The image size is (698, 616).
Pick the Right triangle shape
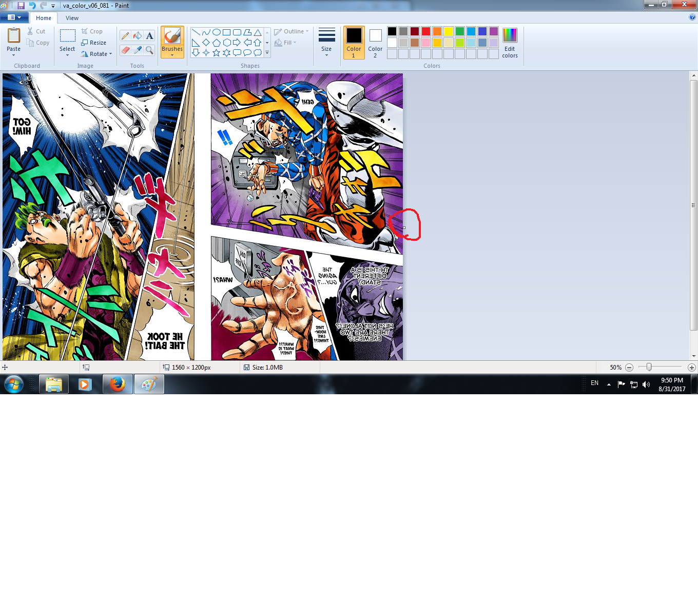pos(196,43)
